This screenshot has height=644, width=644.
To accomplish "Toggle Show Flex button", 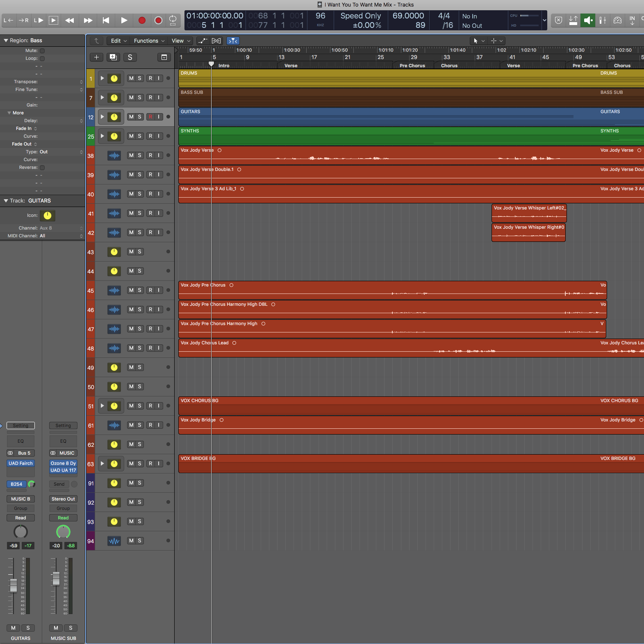I will 216,41.
